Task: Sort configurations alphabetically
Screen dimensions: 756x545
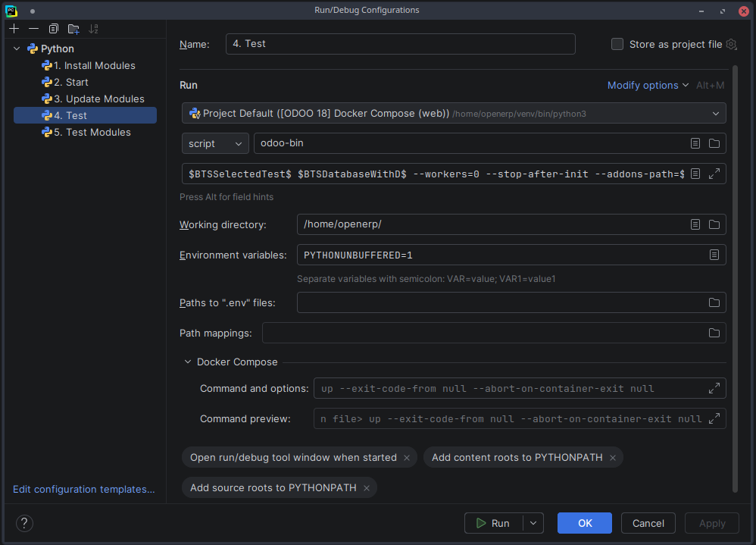Action: [93, 29]
